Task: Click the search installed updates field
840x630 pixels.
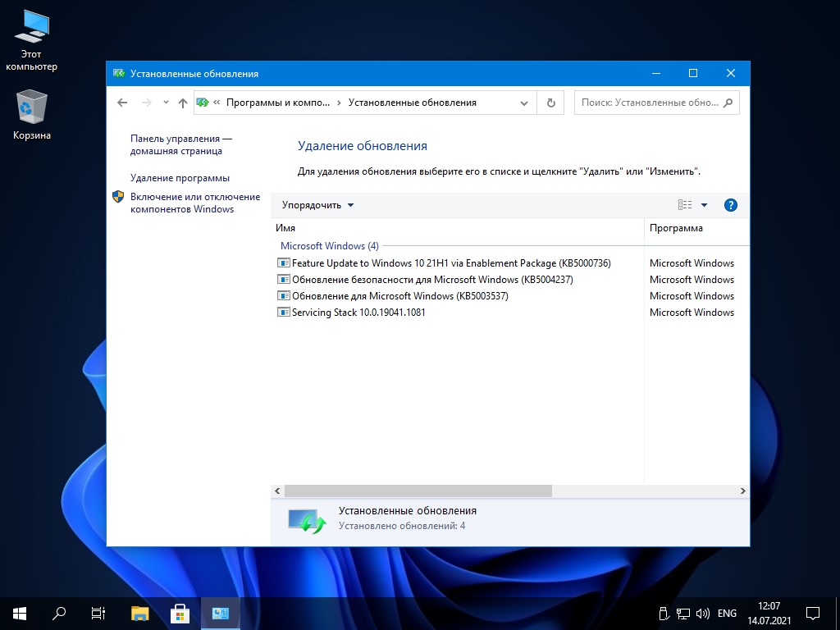Action: point(648,103)
